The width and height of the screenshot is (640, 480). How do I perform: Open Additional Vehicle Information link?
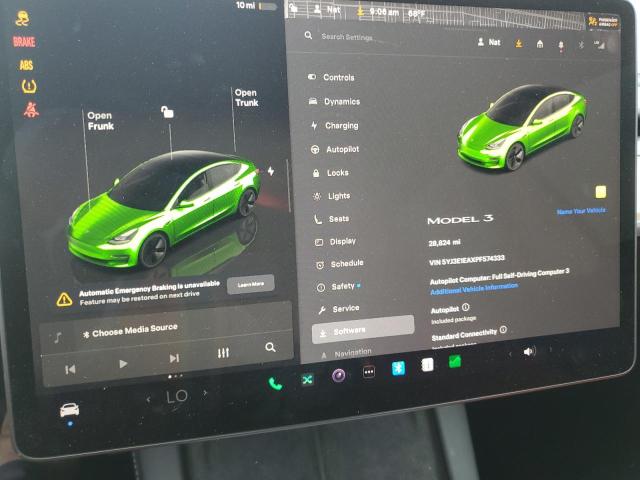[x=474, y=287]
